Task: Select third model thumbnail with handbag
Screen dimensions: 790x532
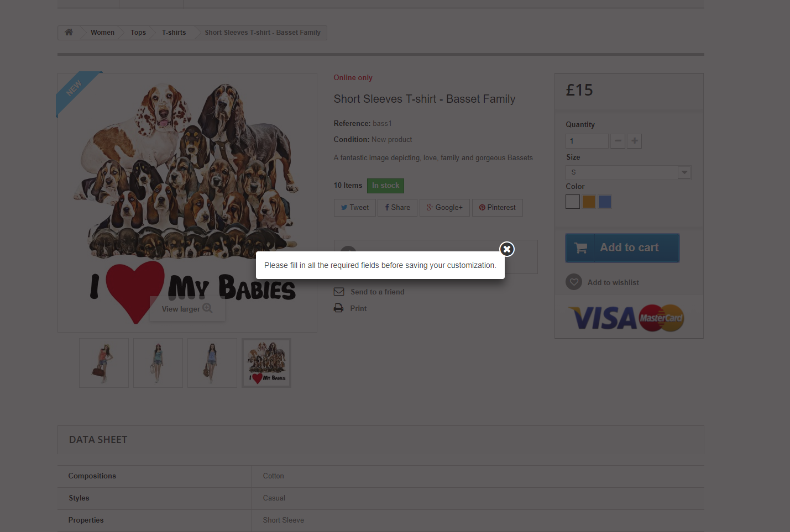Action: 212,363
